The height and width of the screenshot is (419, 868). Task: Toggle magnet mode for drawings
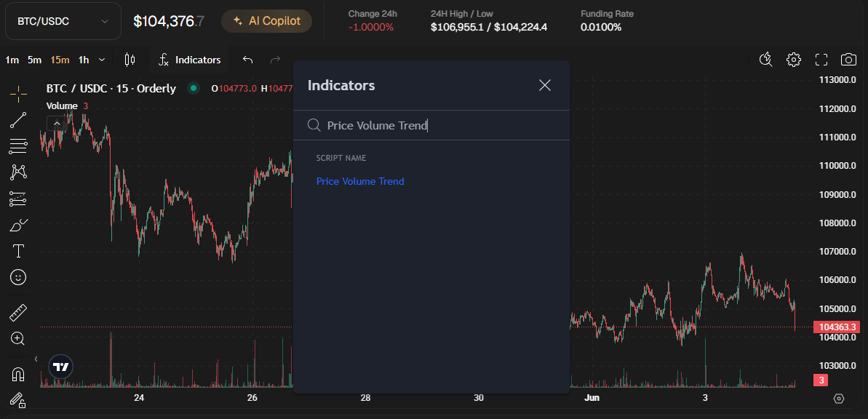click(x=18, y=375)
